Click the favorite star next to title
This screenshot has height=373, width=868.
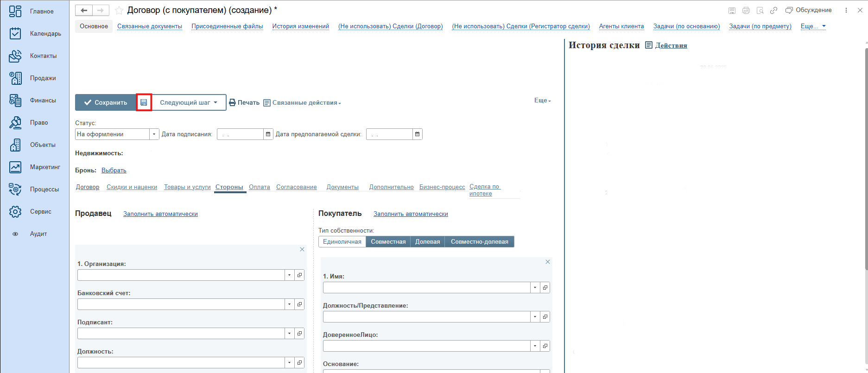click(x=119, y=11)
